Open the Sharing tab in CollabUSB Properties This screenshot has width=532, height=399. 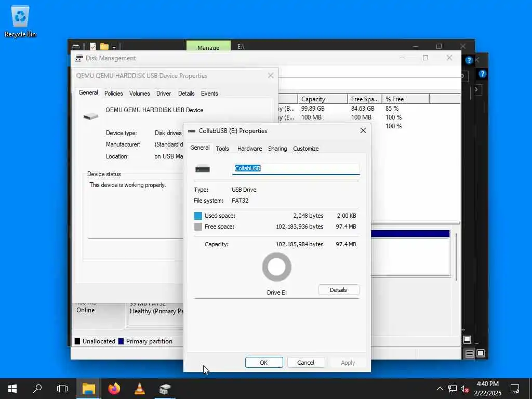(x=277, y=149)
